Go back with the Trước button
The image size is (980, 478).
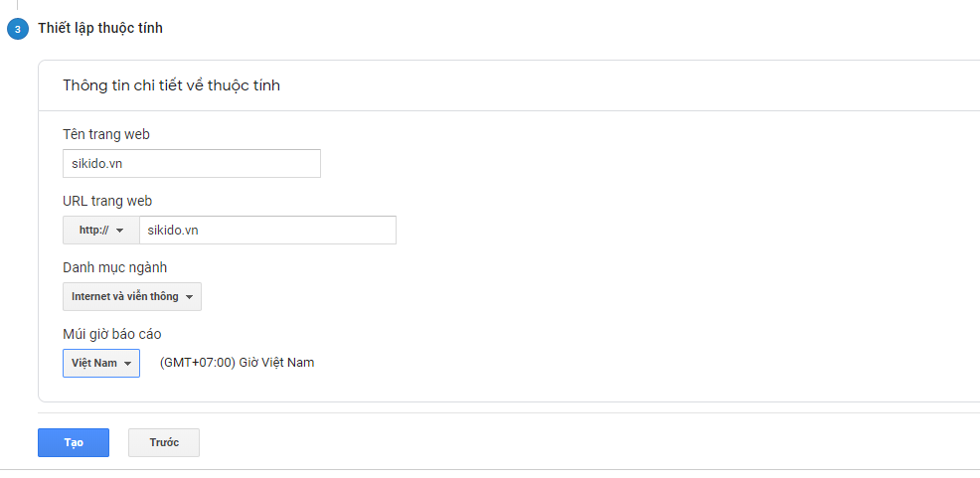pyautogui.click(x=164, y=442)
